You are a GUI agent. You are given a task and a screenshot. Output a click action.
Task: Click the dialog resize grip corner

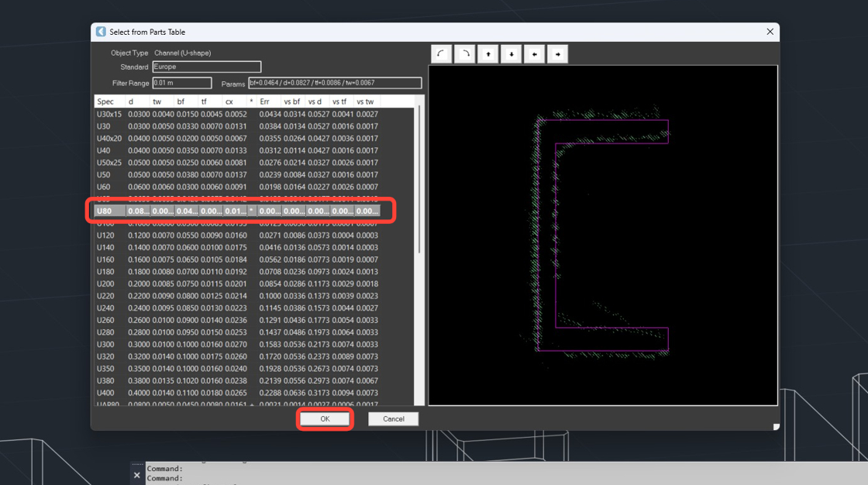point(776,426)
